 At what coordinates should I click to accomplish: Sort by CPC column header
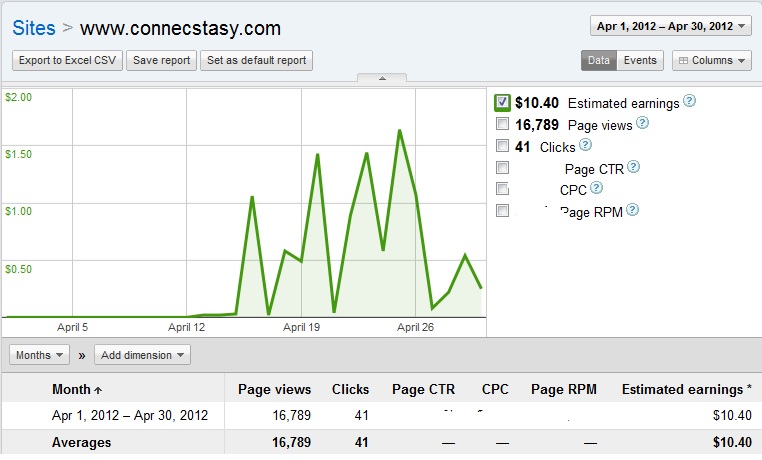(x=495, y=390)
